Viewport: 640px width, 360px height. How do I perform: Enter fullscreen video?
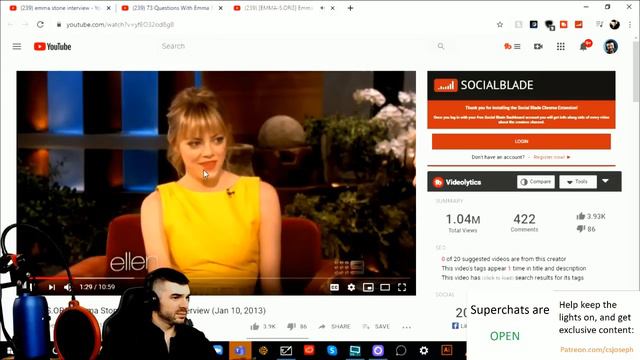[x=402, y=287]
